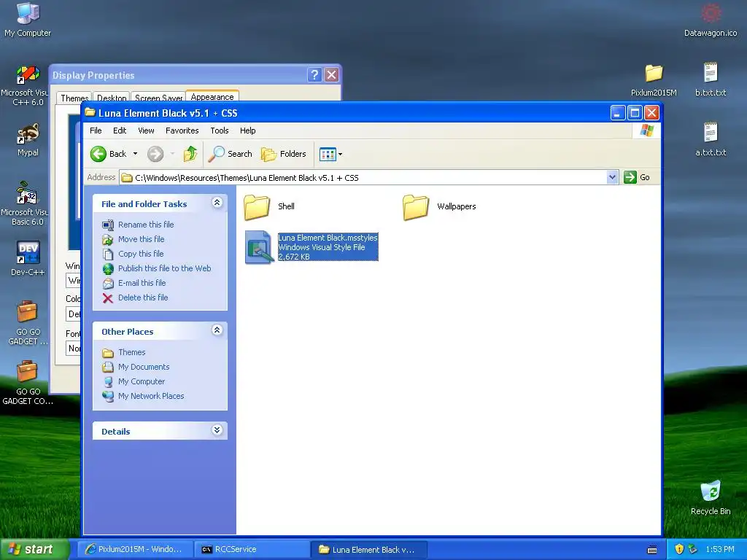Click the Start button
The image size is (747, 560).
click(34, 549)
